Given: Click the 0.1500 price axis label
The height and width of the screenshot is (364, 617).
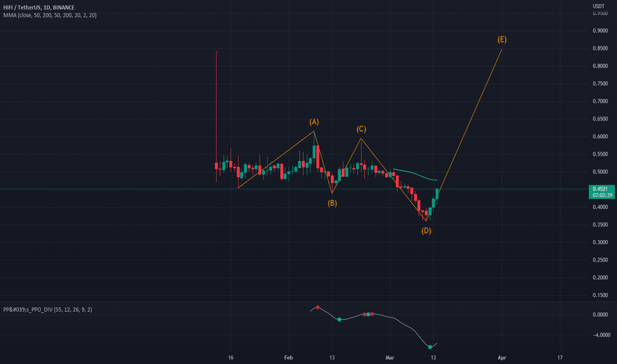Looking at the screenshot, I should pyautogui.click(x=600, y=295).
